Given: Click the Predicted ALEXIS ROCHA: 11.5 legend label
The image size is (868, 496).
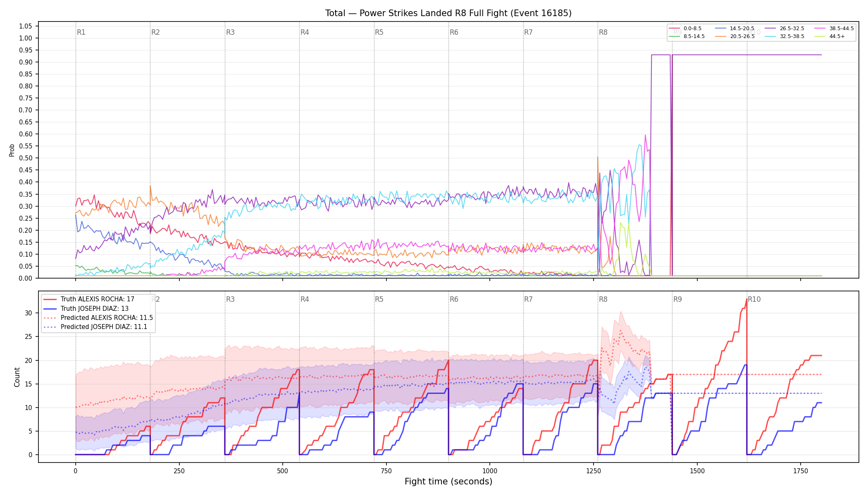Looking at the screenshot, I should 107,318.
